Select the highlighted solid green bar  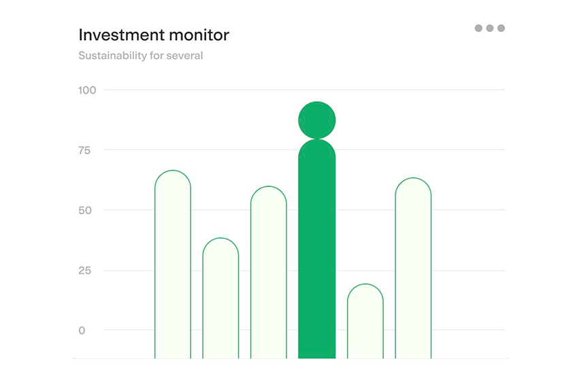[317, 249]
